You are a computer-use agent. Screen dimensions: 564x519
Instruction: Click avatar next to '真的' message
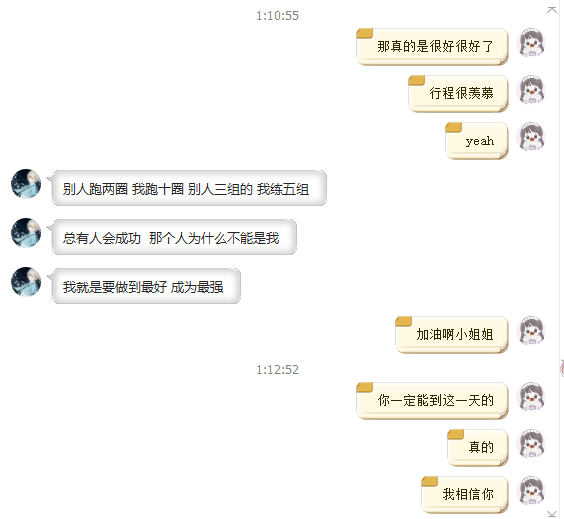point(531,443)
